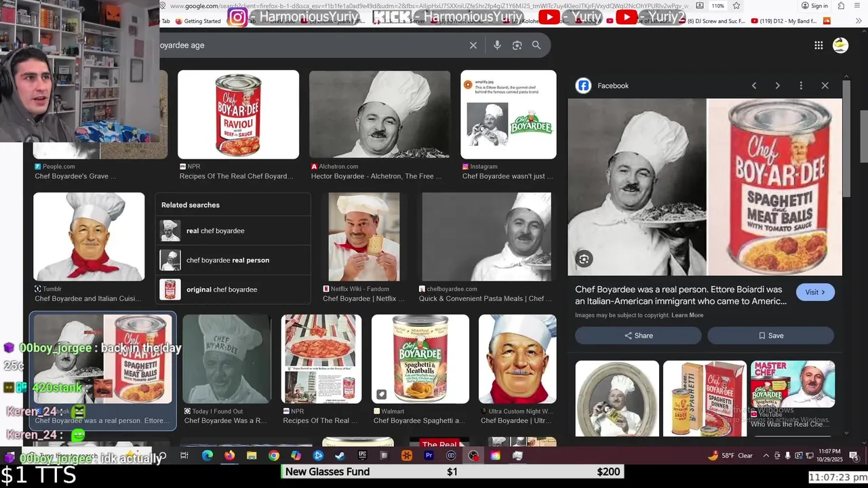Screen dimensions: 868x488
Task: Open the NPR ravioli can image result
Action: click(238, 115)
